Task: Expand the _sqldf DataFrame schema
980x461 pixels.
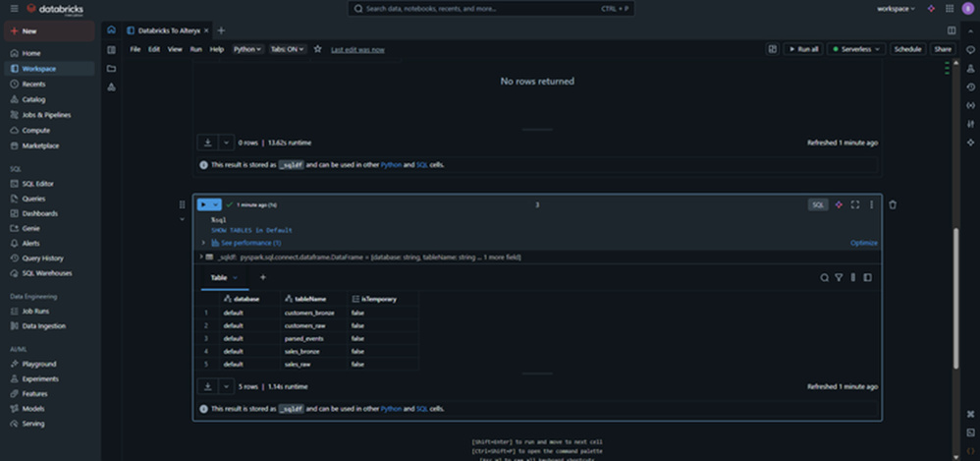Action: point(201,258)
